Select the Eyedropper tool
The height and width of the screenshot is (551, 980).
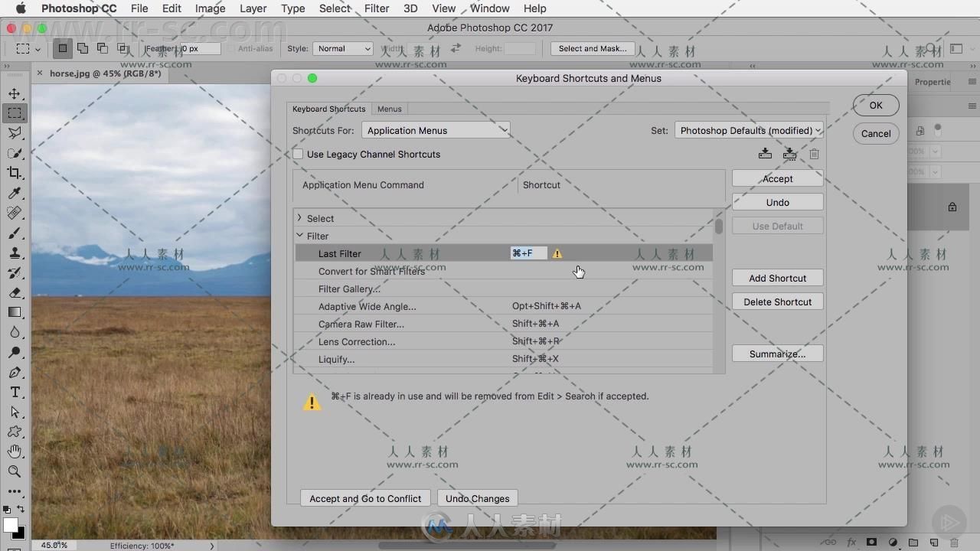15,193
